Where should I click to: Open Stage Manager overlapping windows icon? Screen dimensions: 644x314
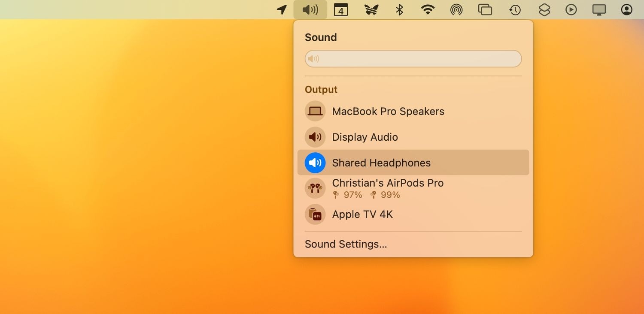point(485,9)
